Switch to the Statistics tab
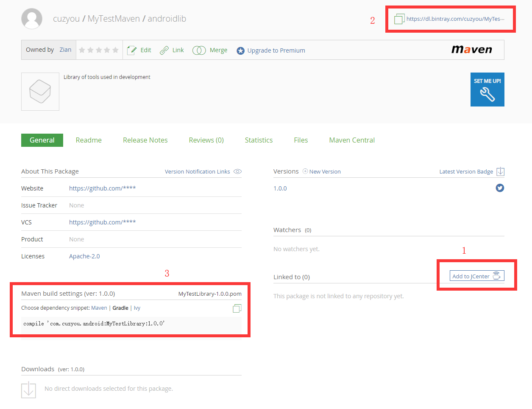The width and height of the screenshot is (532, 409). (259, 140)
